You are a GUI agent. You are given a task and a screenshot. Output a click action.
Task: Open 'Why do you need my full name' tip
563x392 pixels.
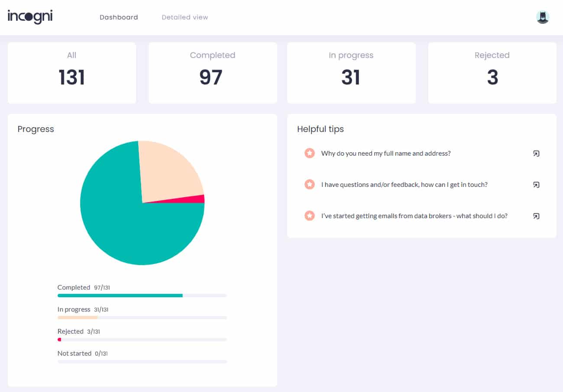[x=385, y=153]
